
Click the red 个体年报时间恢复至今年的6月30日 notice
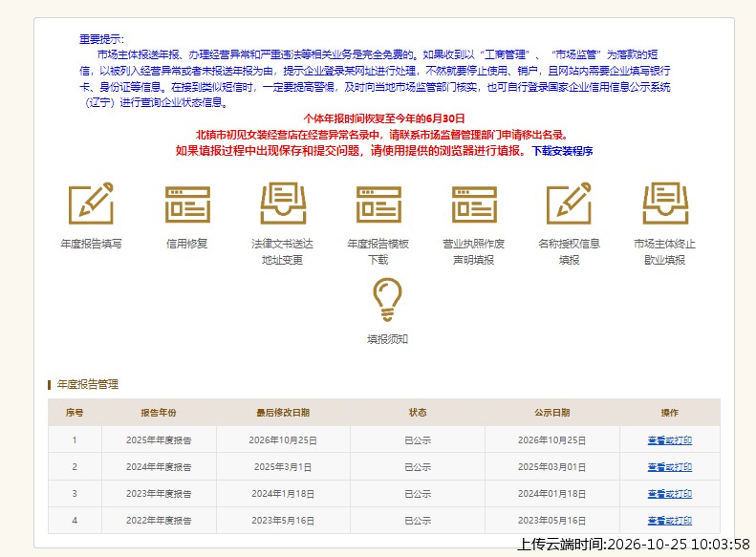coord(384,118)
